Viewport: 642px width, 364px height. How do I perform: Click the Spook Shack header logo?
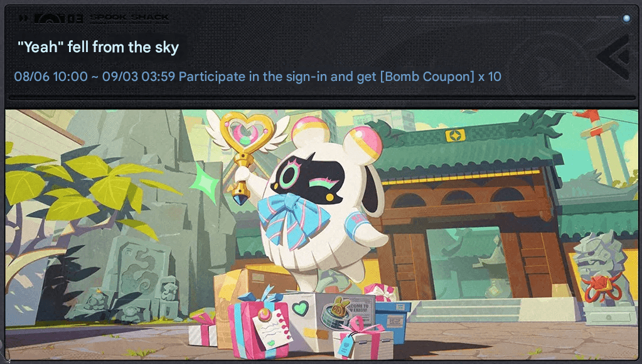point(129,19)
